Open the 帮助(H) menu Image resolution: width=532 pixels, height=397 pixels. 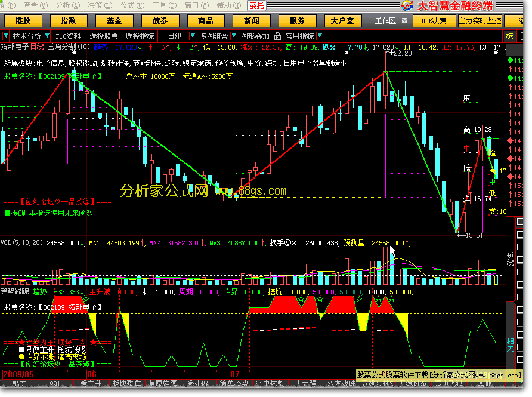[229, 5]
